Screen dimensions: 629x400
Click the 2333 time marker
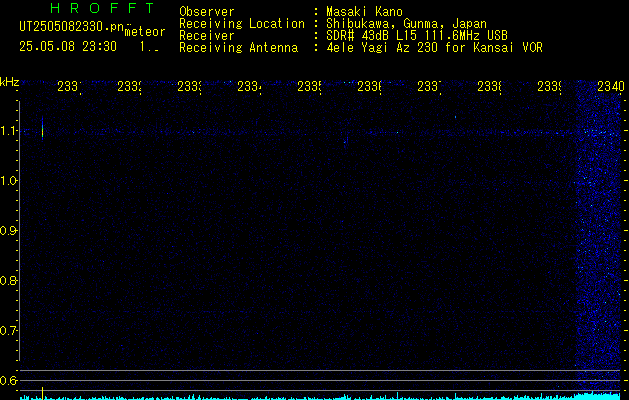[189, 86]
